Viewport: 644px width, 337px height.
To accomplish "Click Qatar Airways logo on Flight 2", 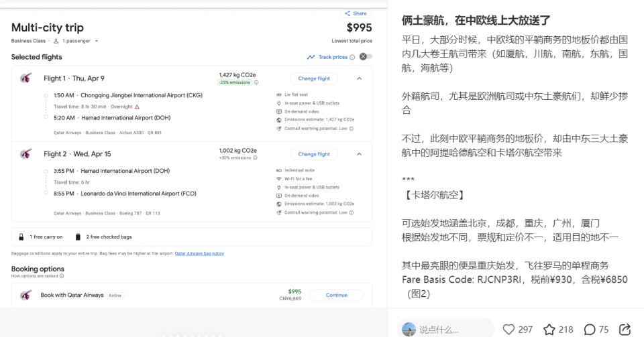I will [x=26, y=153].
